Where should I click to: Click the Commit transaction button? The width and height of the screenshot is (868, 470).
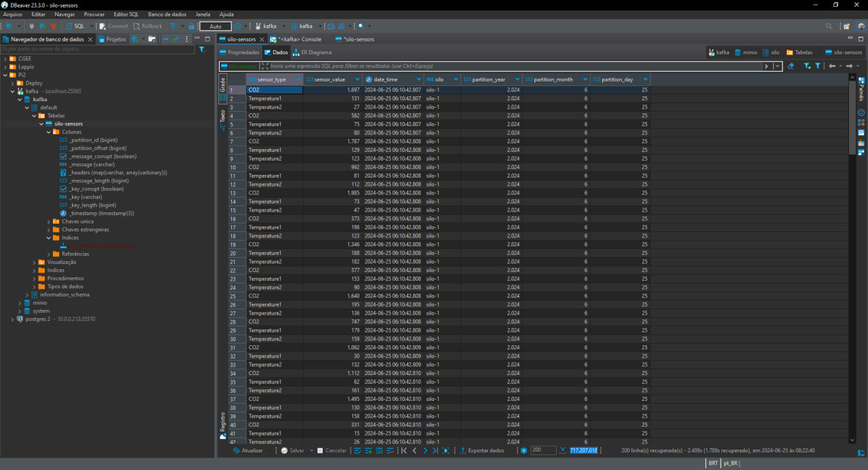coord(113,26)
